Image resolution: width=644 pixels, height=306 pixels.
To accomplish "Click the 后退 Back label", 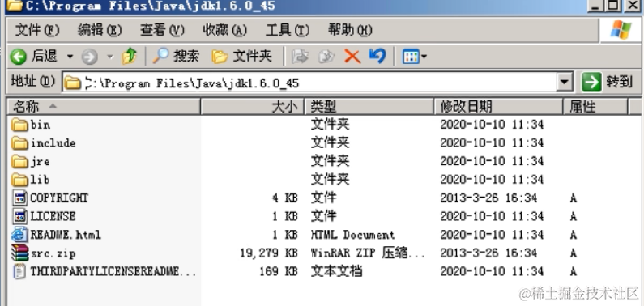I will 45,56.
